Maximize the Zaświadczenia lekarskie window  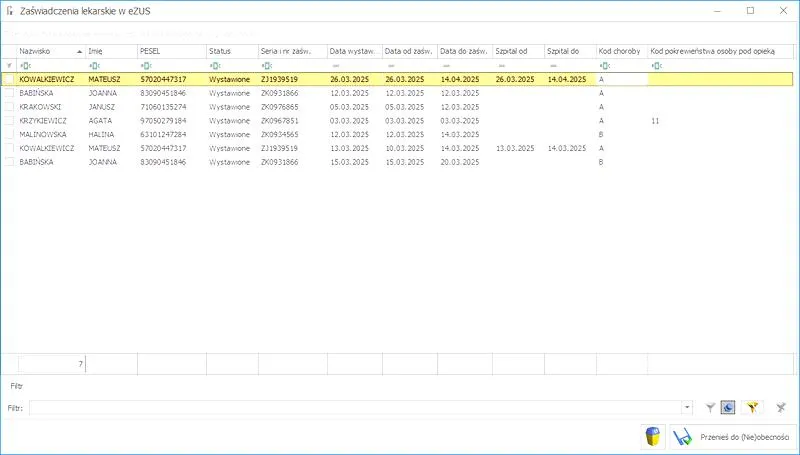click(x=750, y=11)
